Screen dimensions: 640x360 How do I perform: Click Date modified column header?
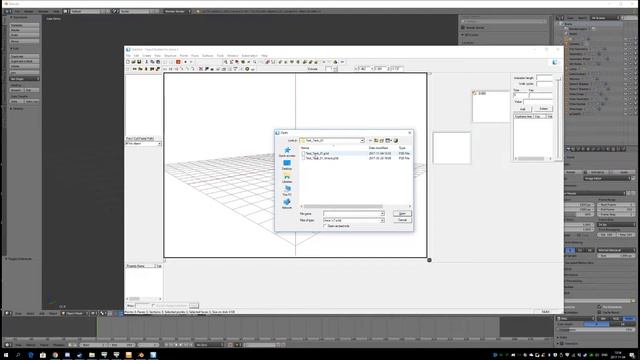(378, 148)
